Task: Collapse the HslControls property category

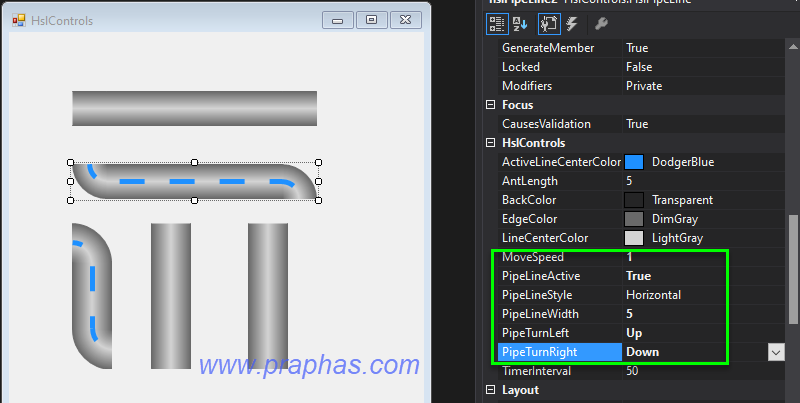Action: pos(490,143)
